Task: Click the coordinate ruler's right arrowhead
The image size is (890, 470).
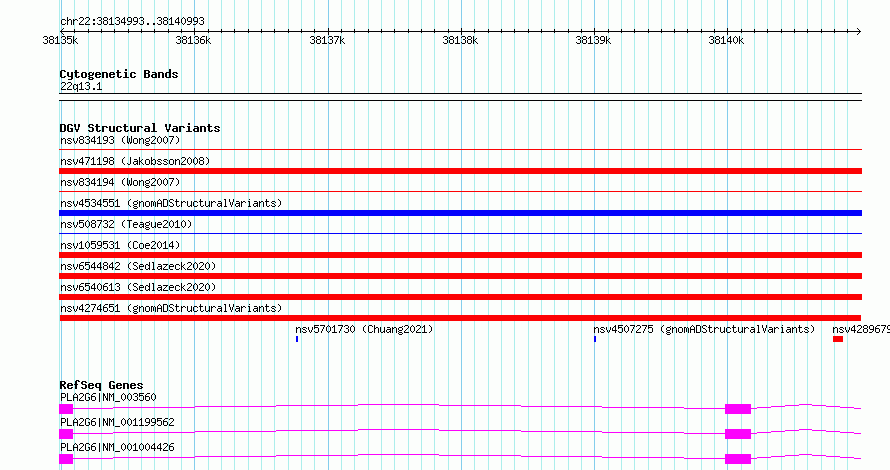Action: tap(858, 31)
